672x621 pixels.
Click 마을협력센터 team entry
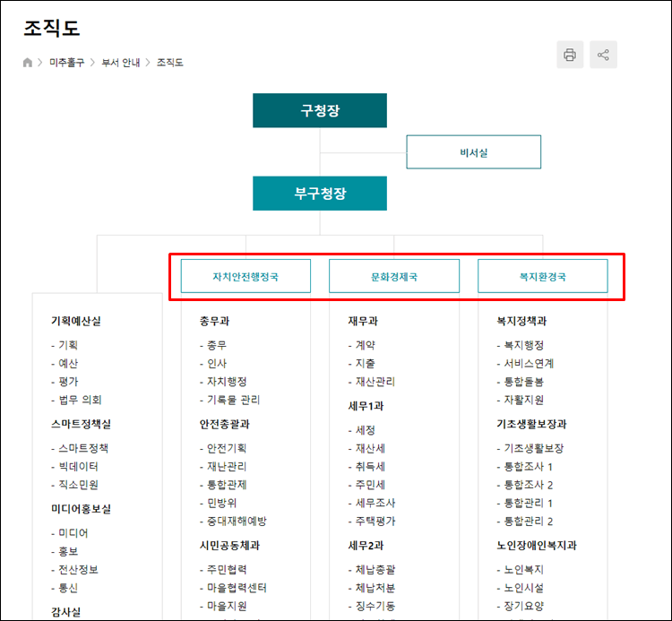[x=237, y=588]
